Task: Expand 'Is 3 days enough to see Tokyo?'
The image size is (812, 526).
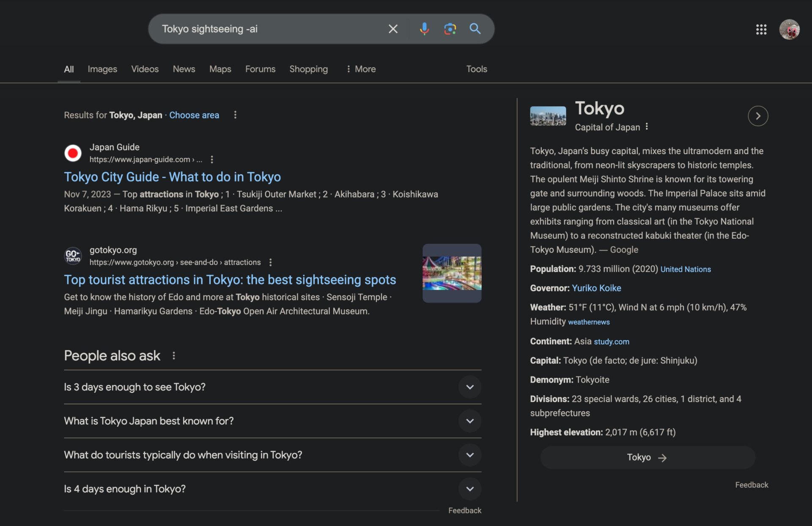Action: pyautogui.click(x=272, y=387)
